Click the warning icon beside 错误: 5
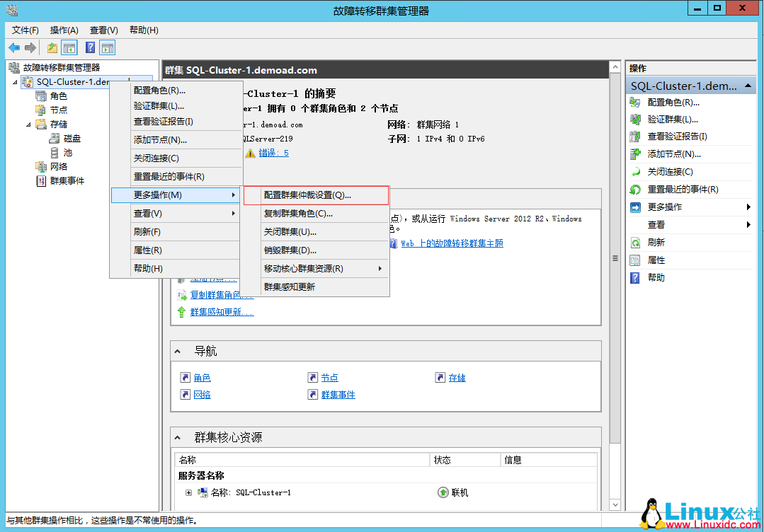The width and height of the screenshot is (764, 532). 251,154
